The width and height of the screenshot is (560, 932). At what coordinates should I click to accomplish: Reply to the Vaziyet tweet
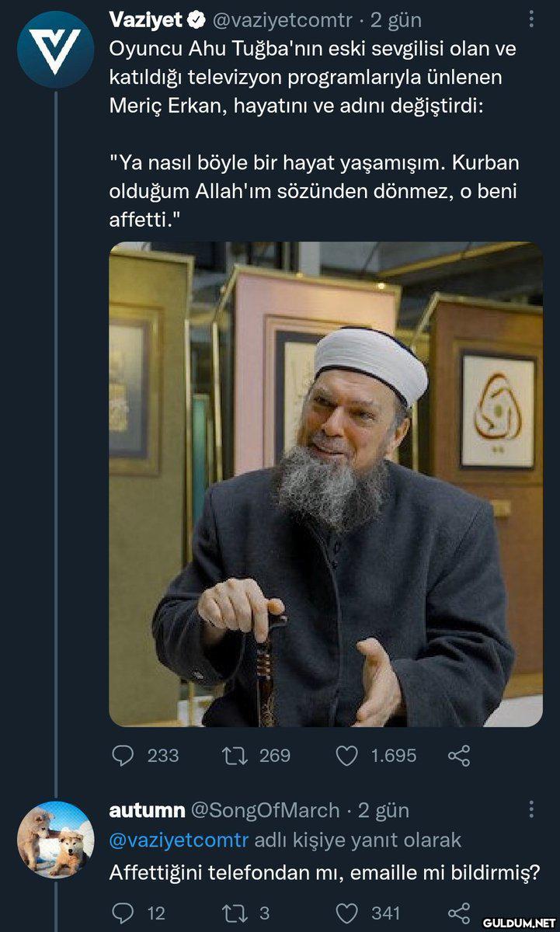123,755
